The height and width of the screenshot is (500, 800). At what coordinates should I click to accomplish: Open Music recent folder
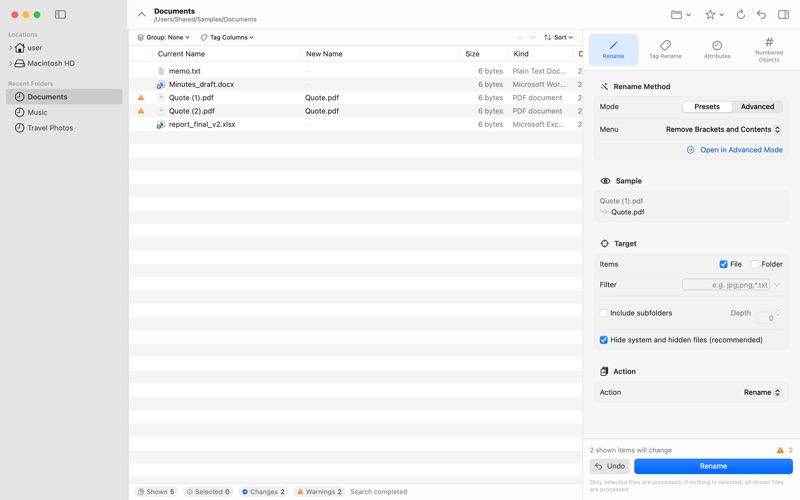[64, 112]
